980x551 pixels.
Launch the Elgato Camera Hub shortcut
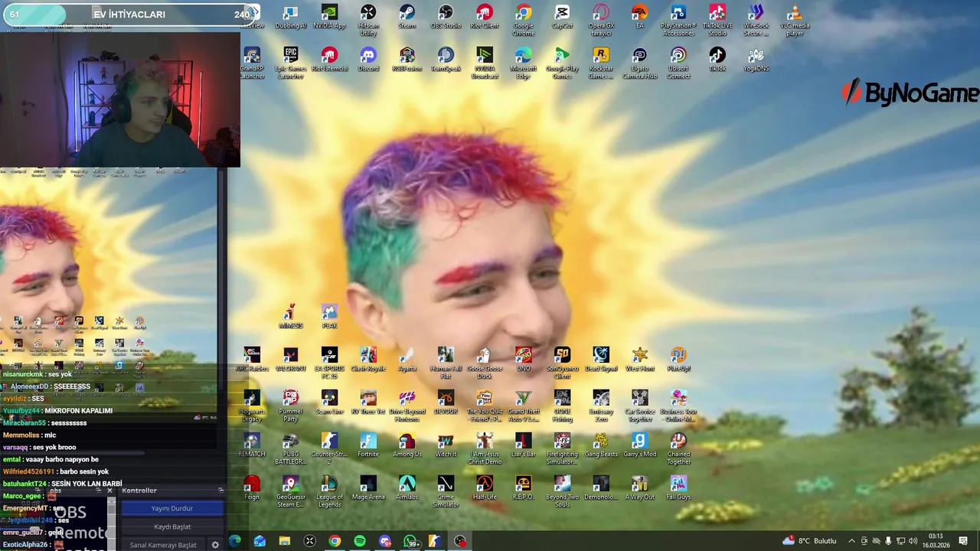[x=639, y=64]
